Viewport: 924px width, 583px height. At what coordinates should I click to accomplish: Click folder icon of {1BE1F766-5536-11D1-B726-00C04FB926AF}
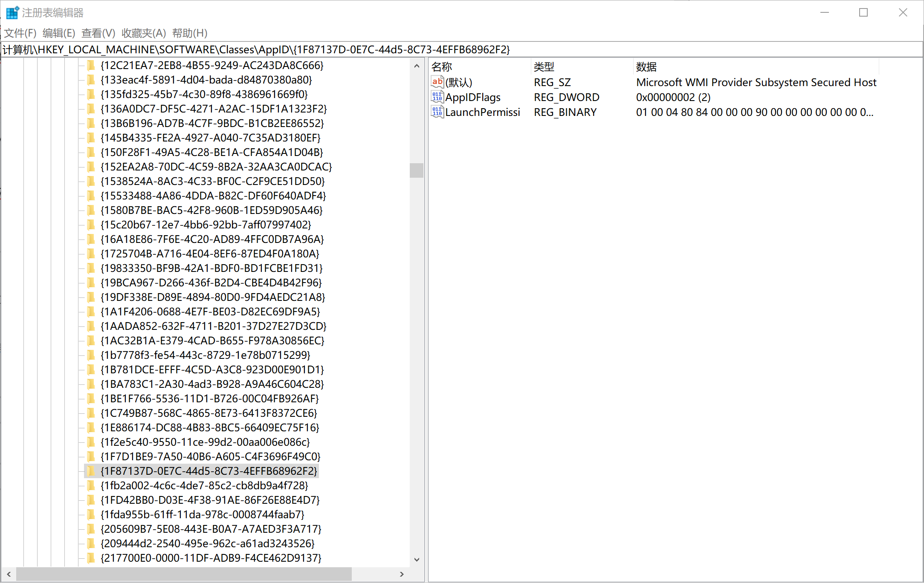pyautogui.click(x=91, y=398)
